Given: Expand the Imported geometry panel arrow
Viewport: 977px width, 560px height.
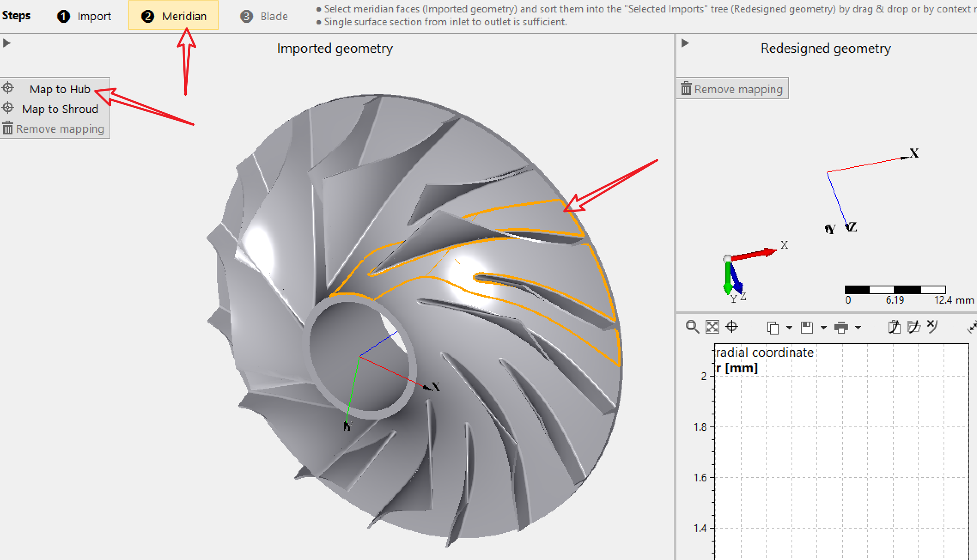Looking at the screenshot, I should pyautogui.click(x=6, y=43).
